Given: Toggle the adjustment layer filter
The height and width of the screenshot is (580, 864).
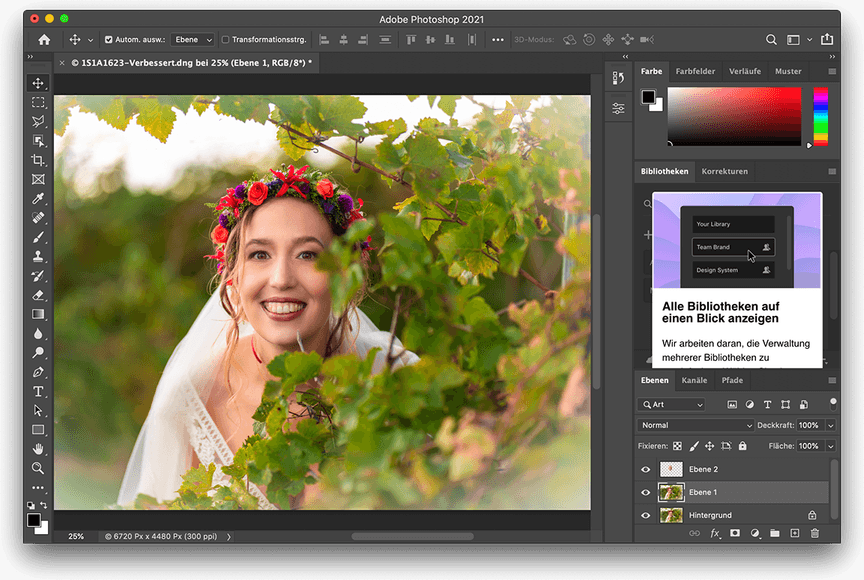Looking at the screenshot, I should pos(749,405).
